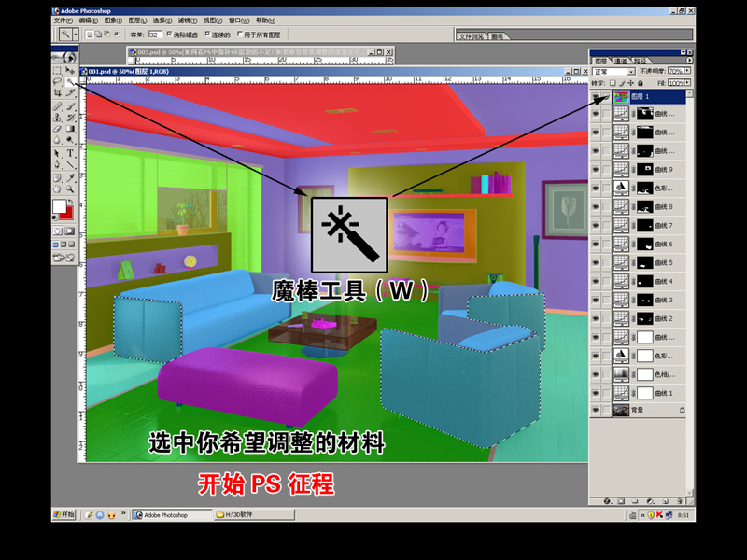The width and height of the screenshot is (747, 560).
Task: Select the Zoom tool
Action: tap(70, 189)
